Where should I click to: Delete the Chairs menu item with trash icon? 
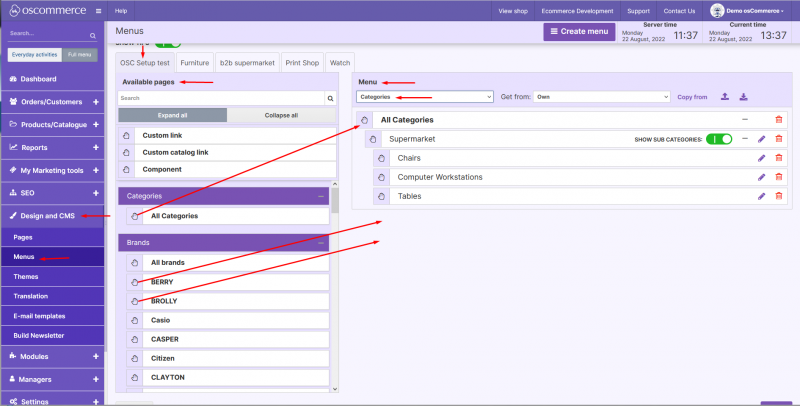point(779,158)
